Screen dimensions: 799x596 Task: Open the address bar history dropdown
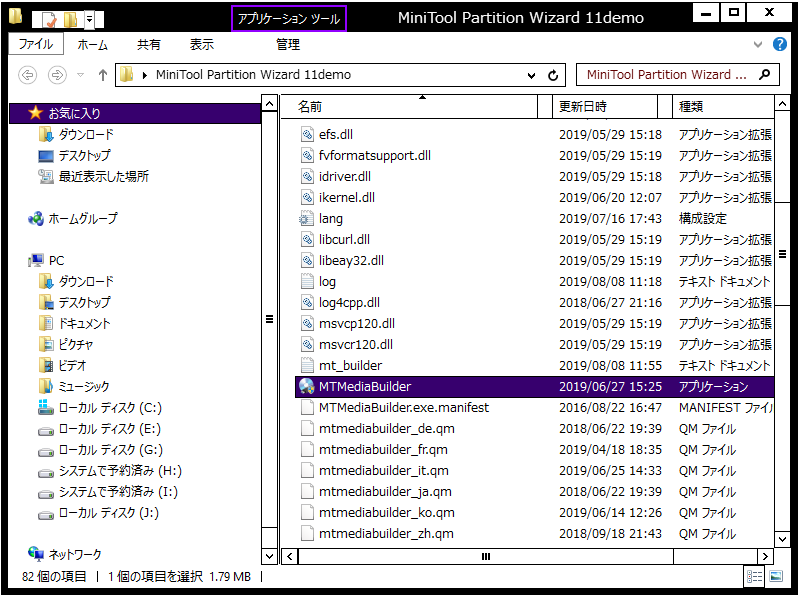pyautogui.click(x=531, y=75)
